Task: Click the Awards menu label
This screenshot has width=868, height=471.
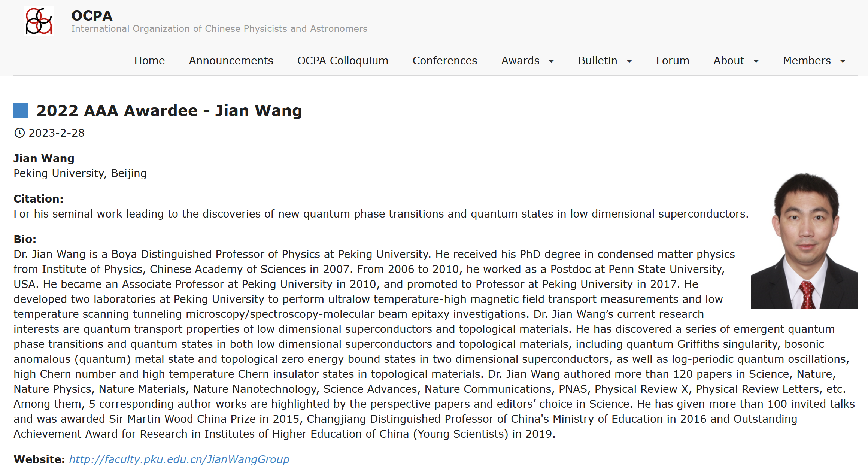Action: (520, 61)
